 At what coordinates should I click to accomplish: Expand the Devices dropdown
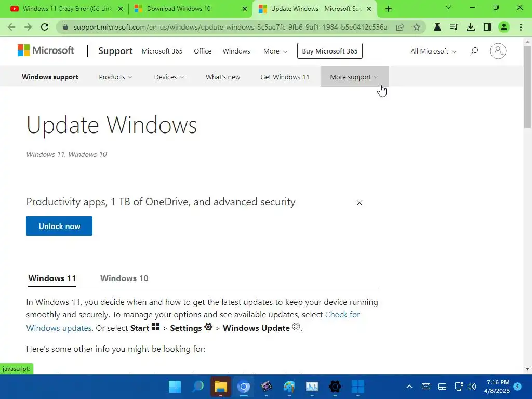pyautogui.click(x=169, y=77)
